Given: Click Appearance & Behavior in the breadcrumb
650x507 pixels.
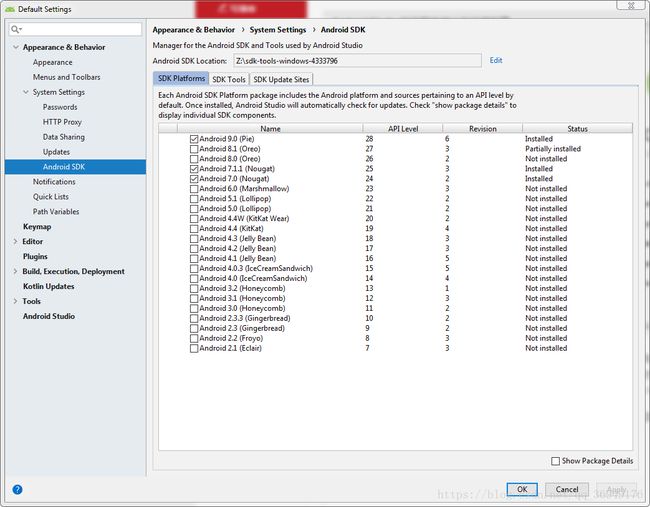Looking at the screenshot, I should point(194,30).
